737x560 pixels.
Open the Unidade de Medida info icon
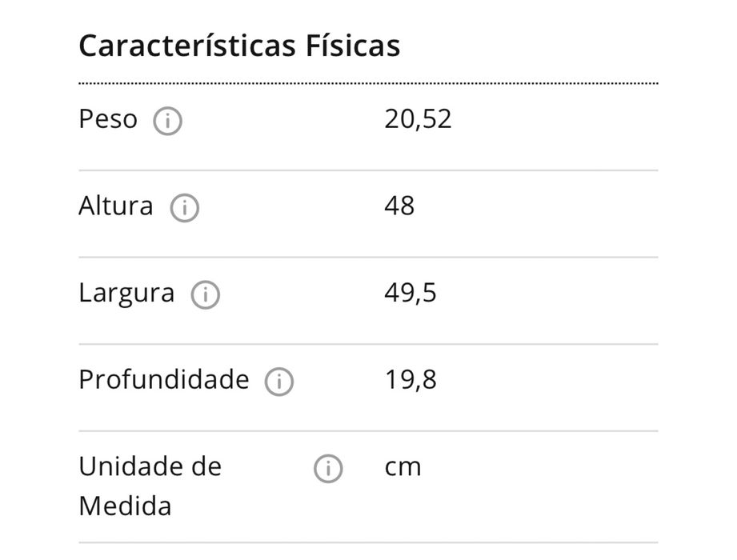[328, 468]
